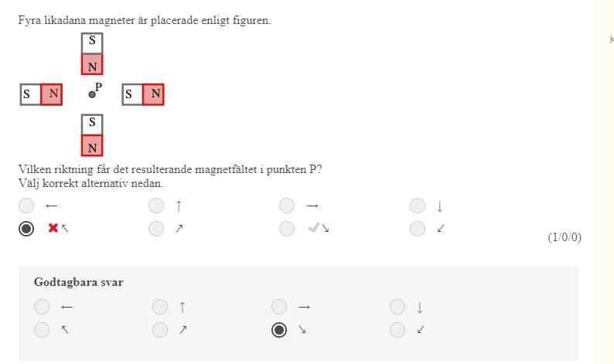Choose the up arrow option in the question
This screenshot has height=364, width=614.
point(156,206)
